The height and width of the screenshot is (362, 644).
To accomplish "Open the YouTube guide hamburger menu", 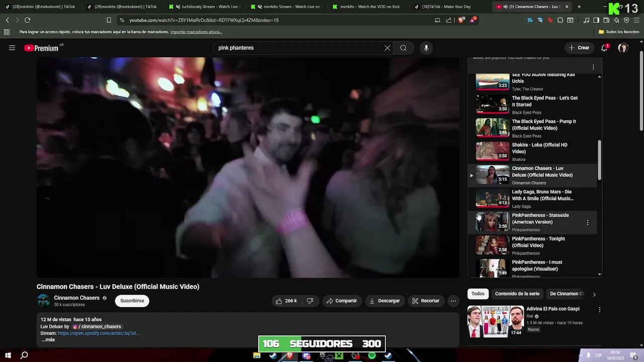I will coord(12,48).
